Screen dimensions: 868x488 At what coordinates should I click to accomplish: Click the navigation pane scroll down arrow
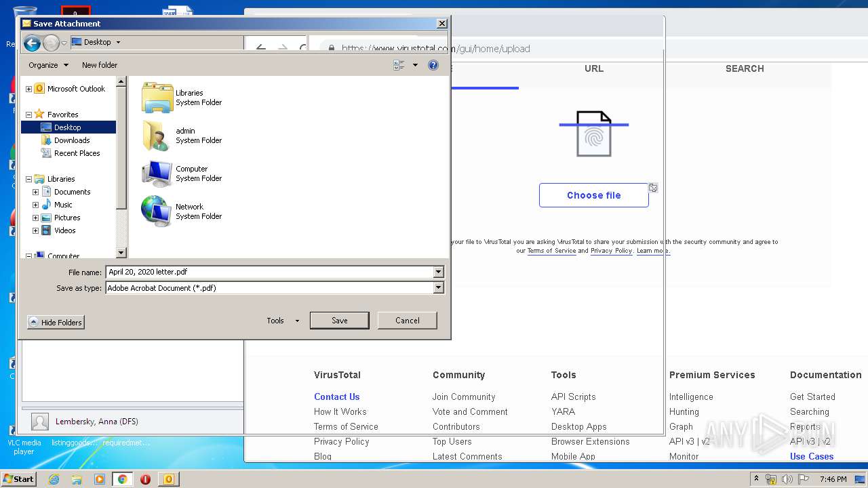(121, 253)
